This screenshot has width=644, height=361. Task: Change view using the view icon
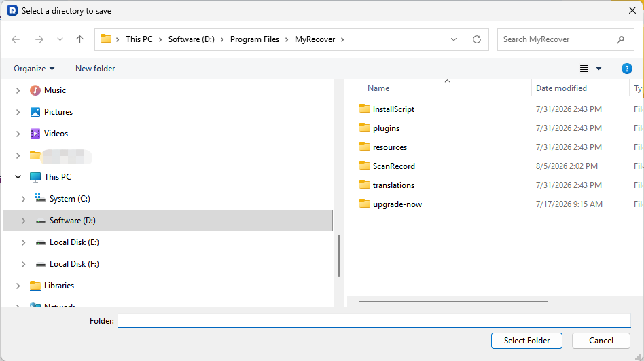584,69
